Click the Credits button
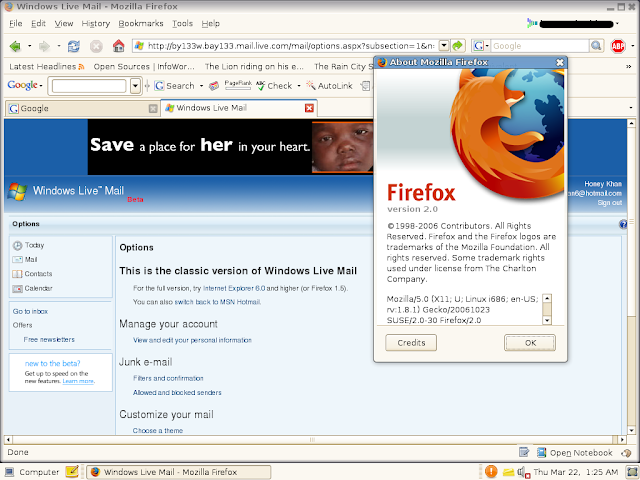The height and width of the screenshot is (480, 640). click(411, 343)
